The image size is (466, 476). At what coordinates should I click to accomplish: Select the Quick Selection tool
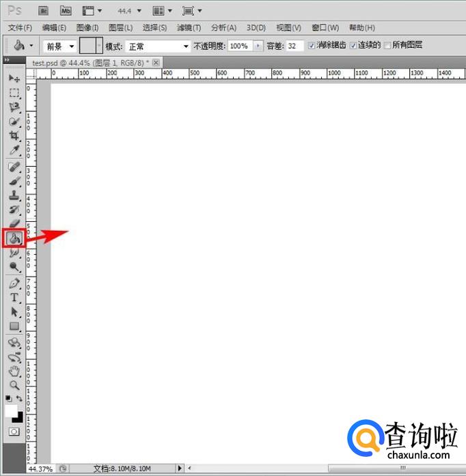(x=14, y=122)
